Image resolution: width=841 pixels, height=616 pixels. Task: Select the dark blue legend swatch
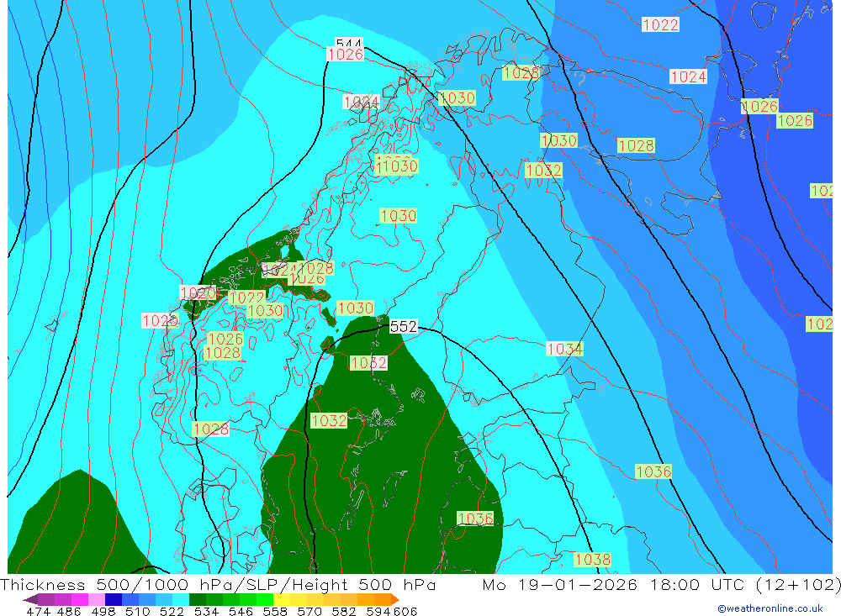114,599
